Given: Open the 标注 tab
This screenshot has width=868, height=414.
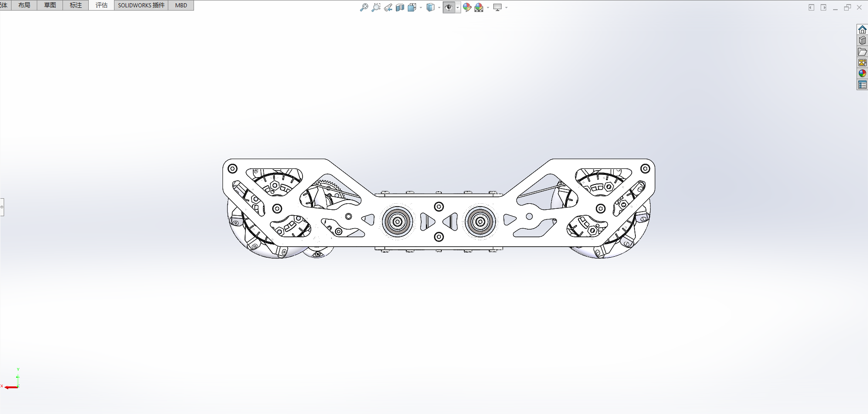Looking at the screenshot, I should click(76, 5).
